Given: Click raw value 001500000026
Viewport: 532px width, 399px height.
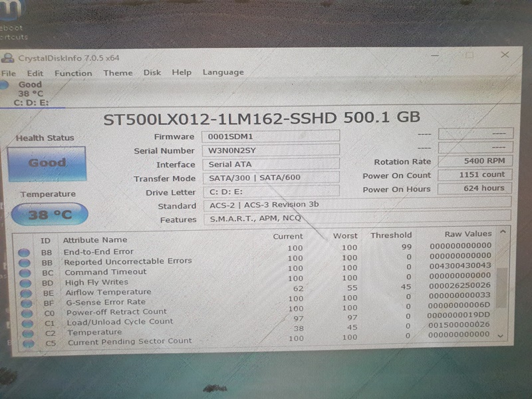Looking at the screenshot, I should click(459, 325).
